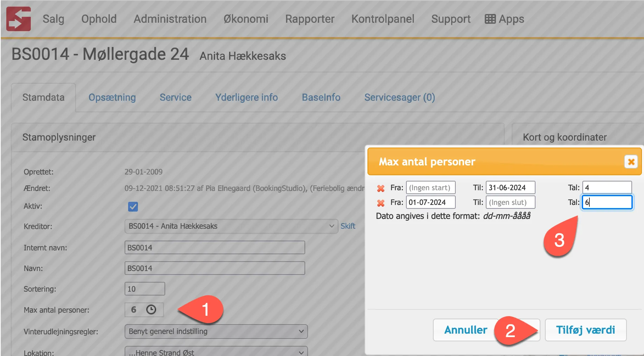The width and height of the screenshot is (644, 356).
Task: Expand the Kreditor dropdown
Action: click(x=231, y=226)
